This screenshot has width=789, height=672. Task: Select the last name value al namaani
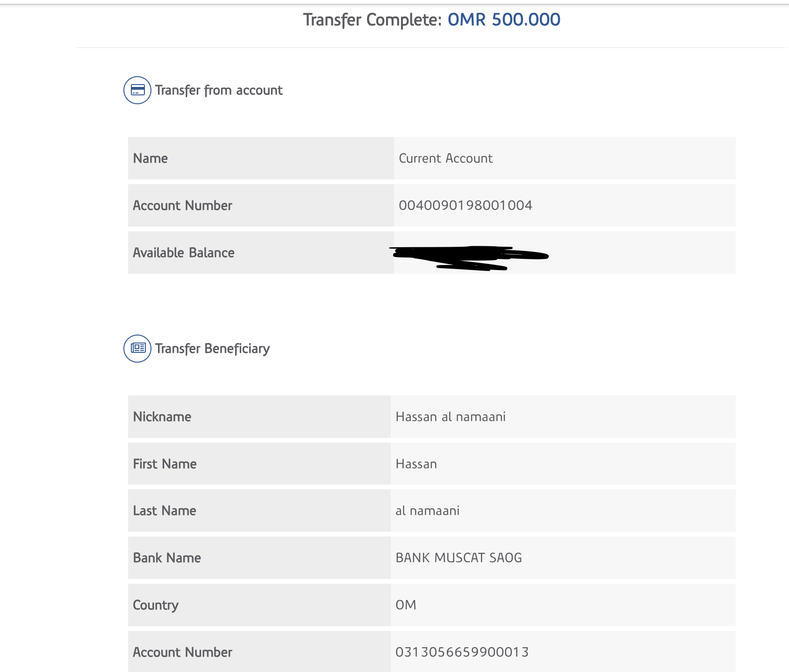[x=427, y=511]
